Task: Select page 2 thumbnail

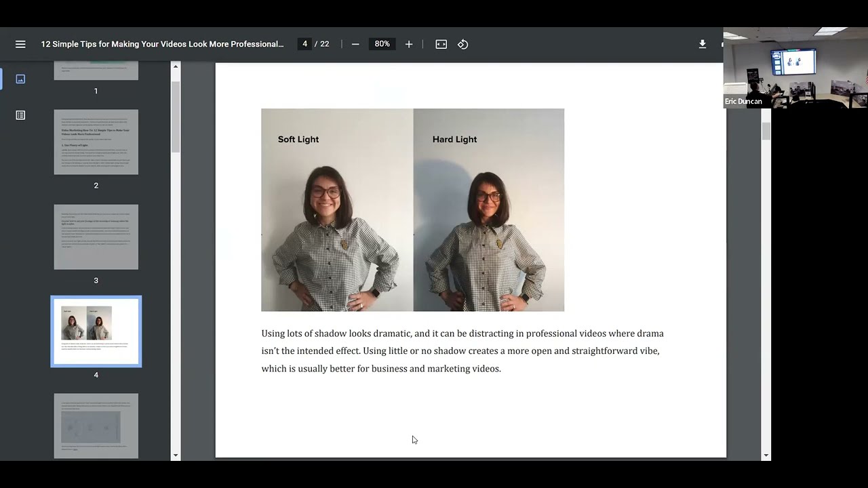Action: (96, 142)
